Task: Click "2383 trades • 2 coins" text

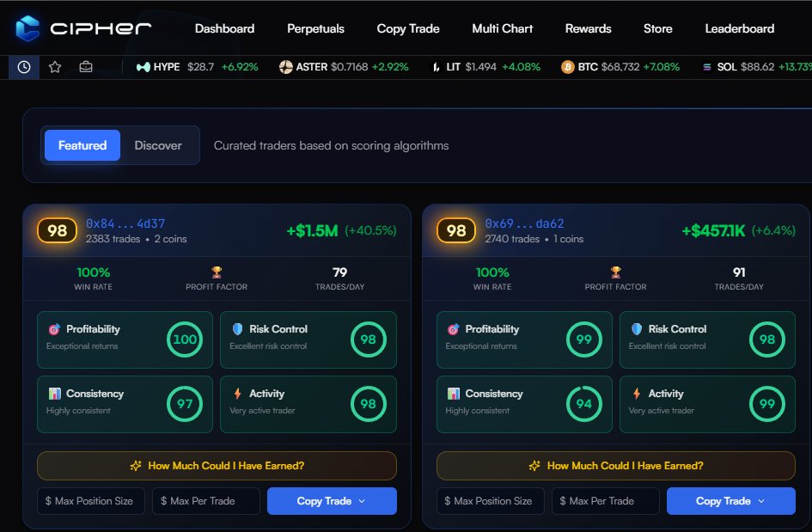Action: (137, 239)
